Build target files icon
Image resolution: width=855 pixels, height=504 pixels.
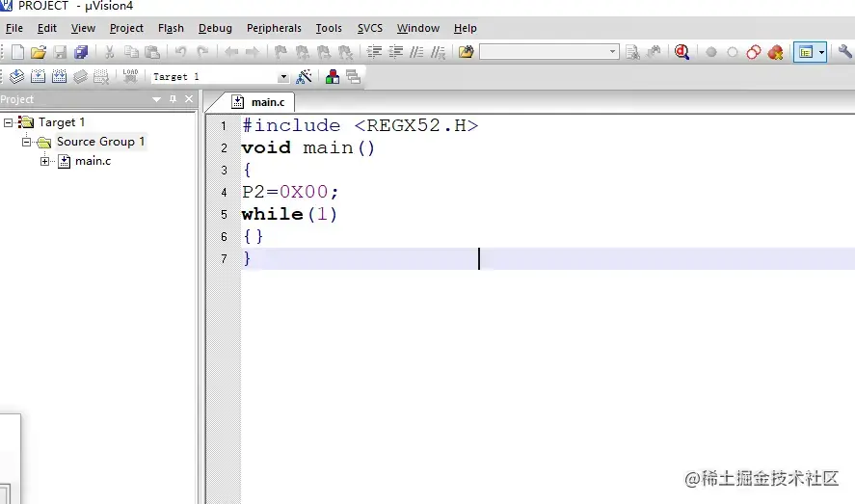point(39,76)
